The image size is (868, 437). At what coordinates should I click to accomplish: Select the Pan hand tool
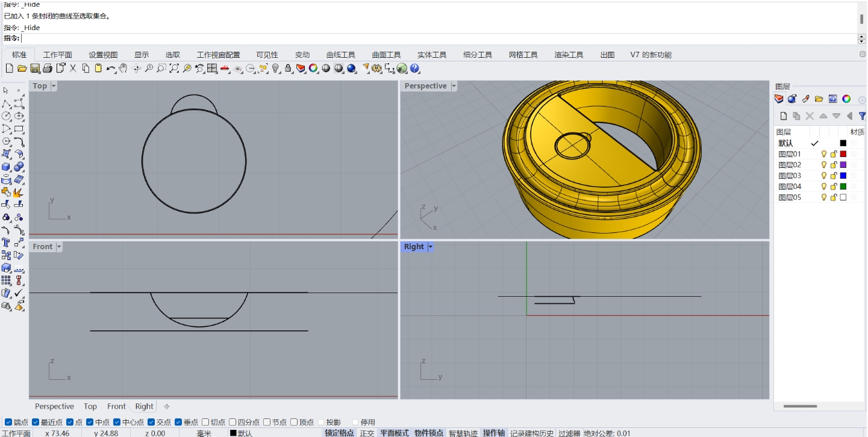point(123,69)
